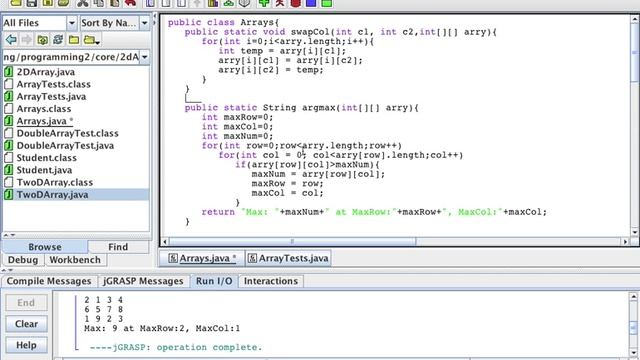Select Student.class in the file list
640x360 pixels.
[x=47, y=158]
